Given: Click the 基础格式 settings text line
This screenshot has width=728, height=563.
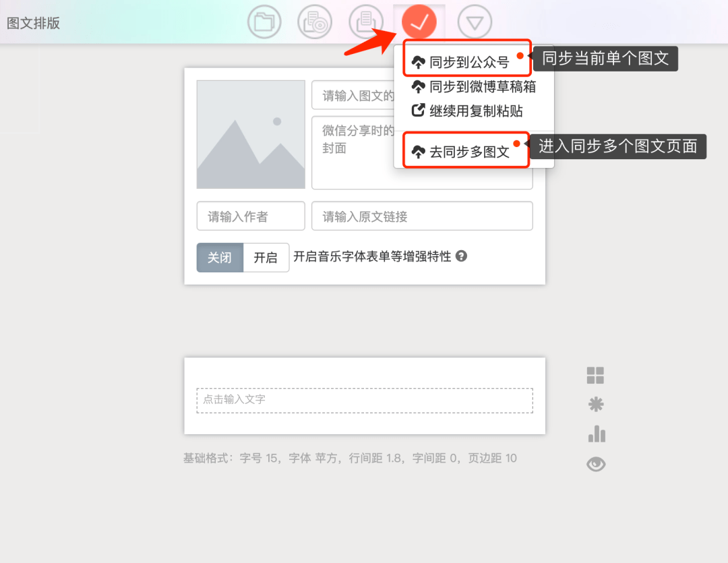Looking at the screenshot, I should [350, 458].
